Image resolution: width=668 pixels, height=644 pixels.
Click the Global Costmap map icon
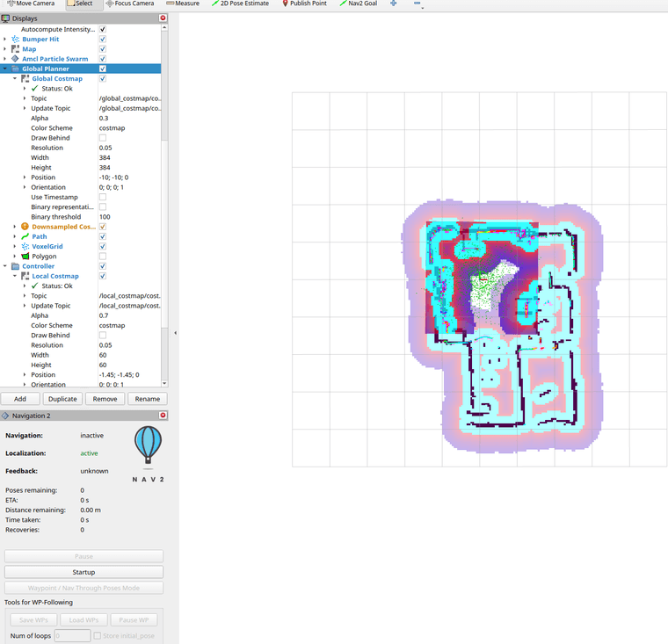[25, 78]
